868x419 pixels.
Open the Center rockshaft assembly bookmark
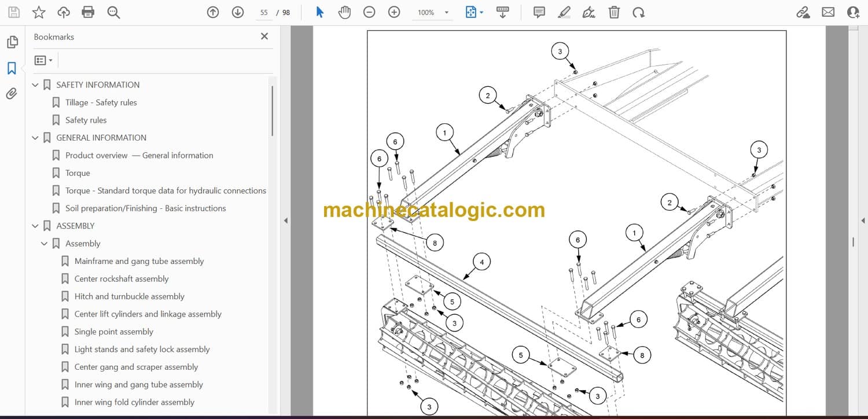(122, 279)
